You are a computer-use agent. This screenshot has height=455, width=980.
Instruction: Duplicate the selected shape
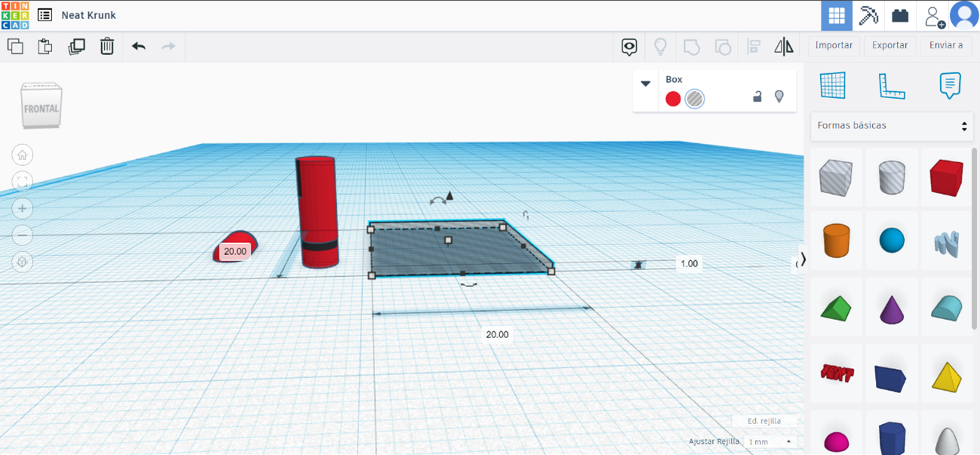(76, 46)
